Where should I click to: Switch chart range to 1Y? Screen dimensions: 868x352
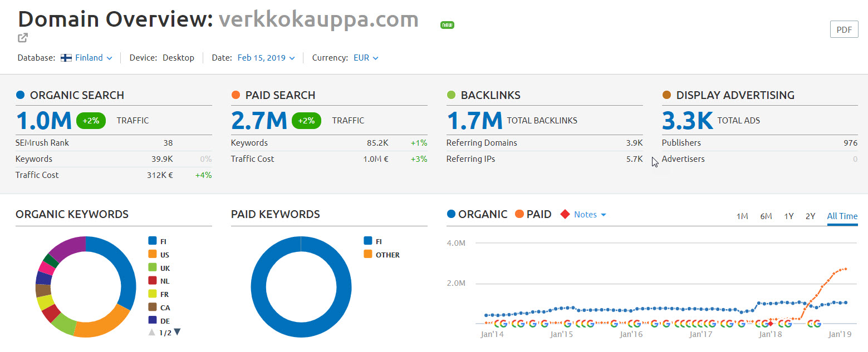(x=788, y=216)
